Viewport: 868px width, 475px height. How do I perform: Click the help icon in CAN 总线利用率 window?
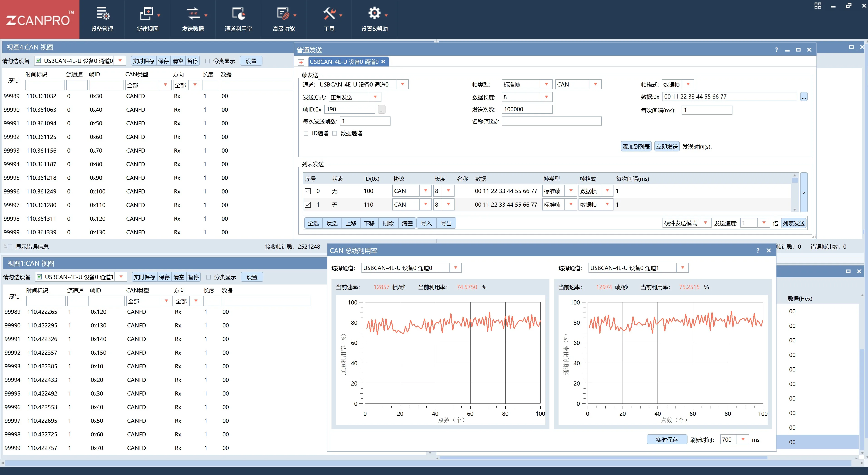coord(757,250)
